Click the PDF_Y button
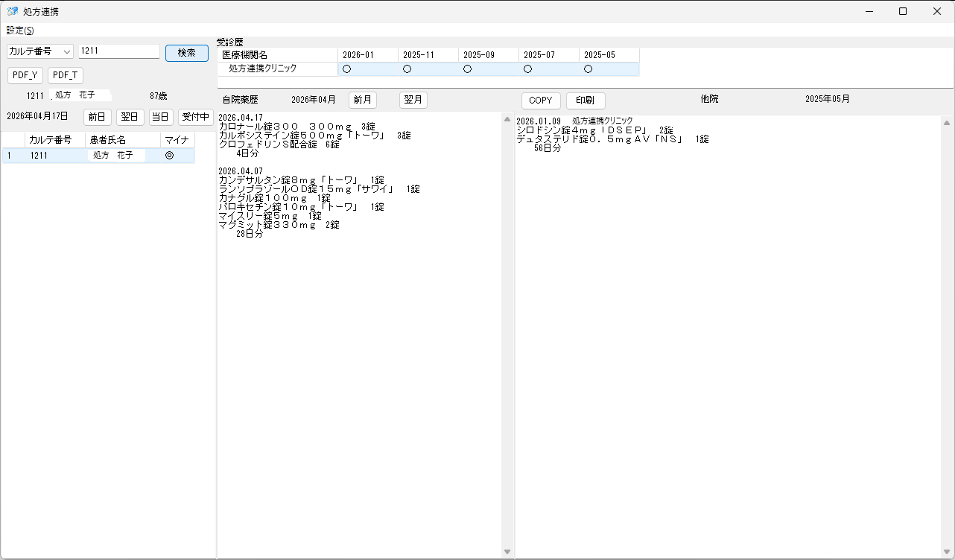The height and width of the screenshot is (560, 955). 25,75
